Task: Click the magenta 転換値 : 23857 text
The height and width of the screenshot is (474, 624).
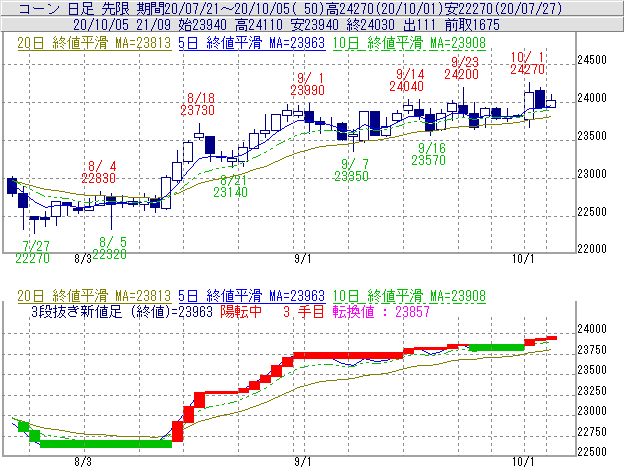Action: pyautogui.click(x=381, y=312)
